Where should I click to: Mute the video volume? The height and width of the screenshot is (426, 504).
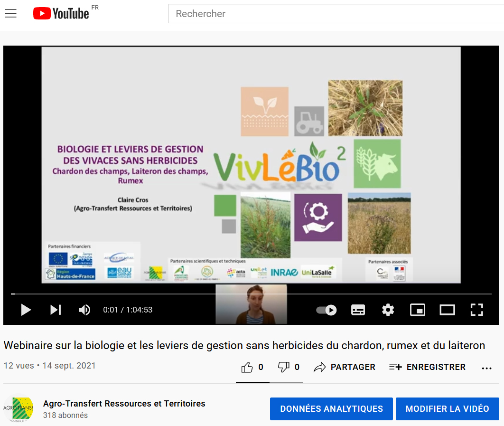click(x=84, y=310)
